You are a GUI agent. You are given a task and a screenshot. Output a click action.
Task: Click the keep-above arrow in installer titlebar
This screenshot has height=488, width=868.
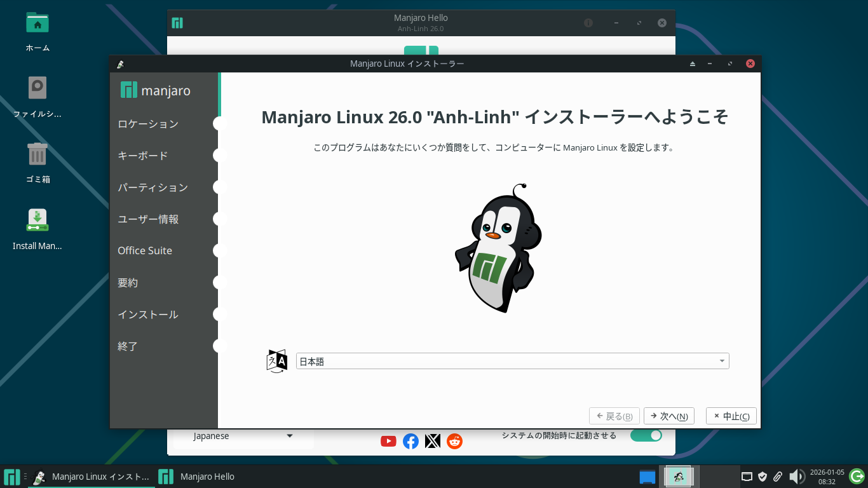(693, 64)
